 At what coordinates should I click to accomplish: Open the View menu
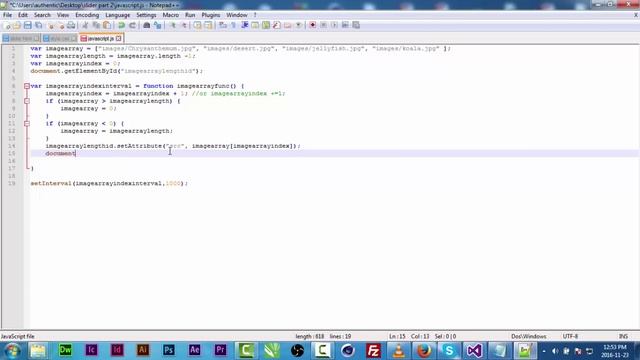click(x=62, y=15)
